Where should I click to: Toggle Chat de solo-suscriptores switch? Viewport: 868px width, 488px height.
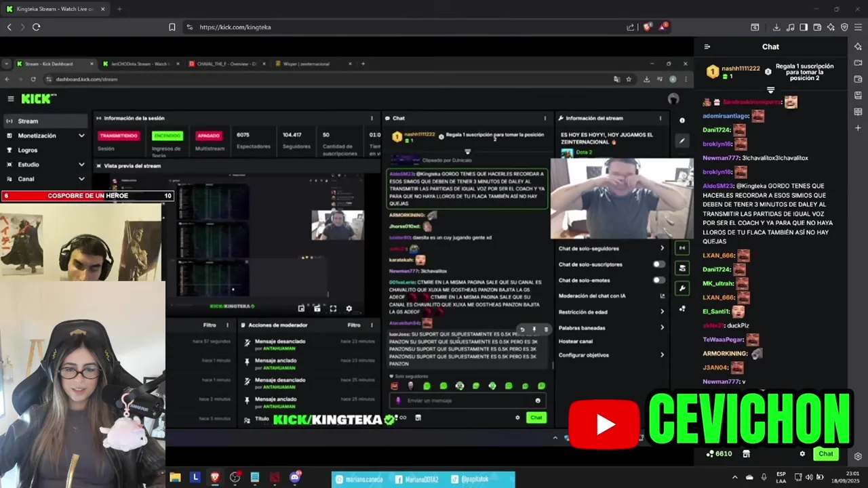[658, 264]
